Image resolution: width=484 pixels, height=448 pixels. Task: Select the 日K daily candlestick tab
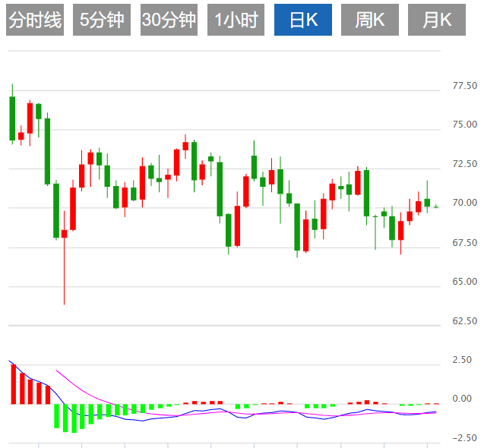point(303,20)
